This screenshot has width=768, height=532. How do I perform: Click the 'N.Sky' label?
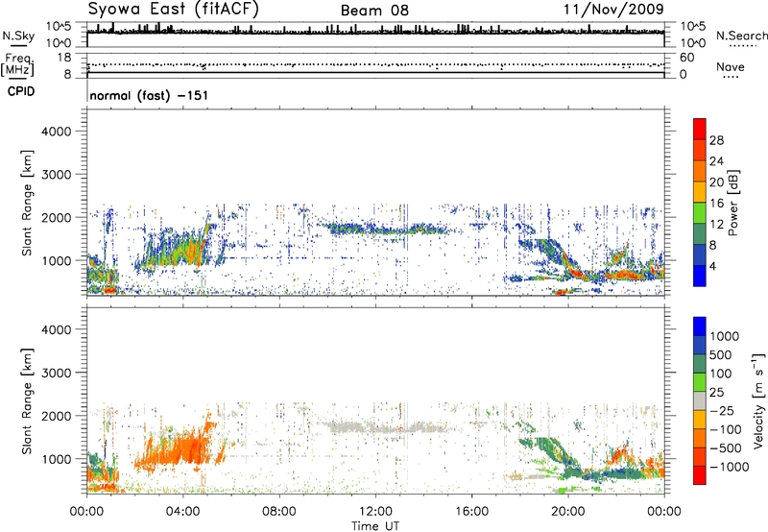(x=18, y=36)
